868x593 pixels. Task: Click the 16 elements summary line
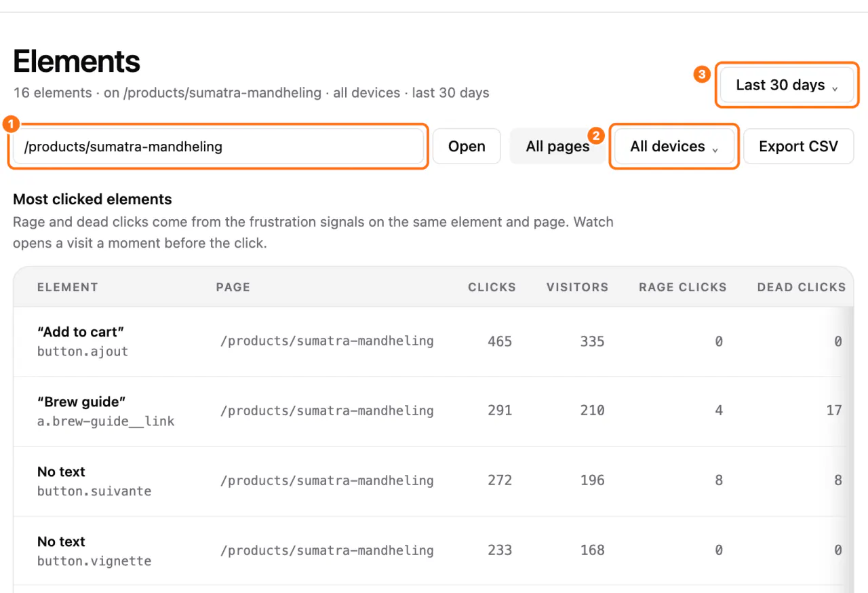coord(251,93)
